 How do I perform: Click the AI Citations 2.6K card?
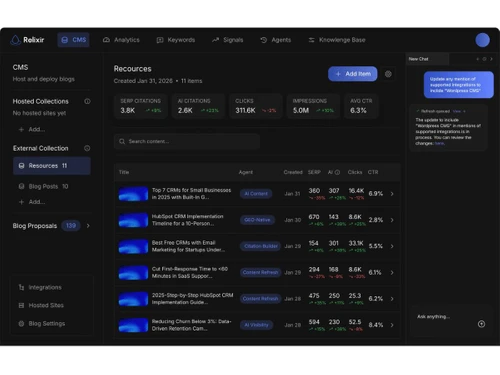click(x=198, y=106)
